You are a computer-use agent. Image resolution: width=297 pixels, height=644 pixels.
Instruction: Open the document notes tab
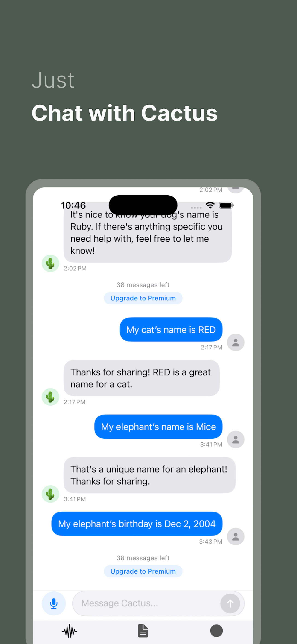143,630
